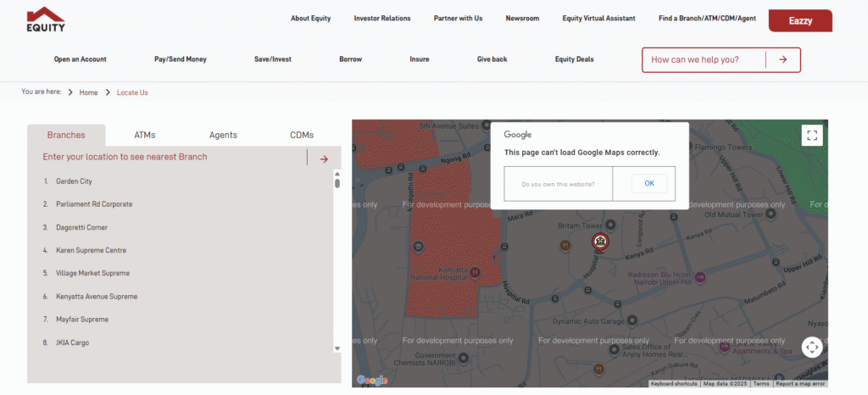
Task: Select Karen Supreme Centre branch
Action: tap(92, 250)
